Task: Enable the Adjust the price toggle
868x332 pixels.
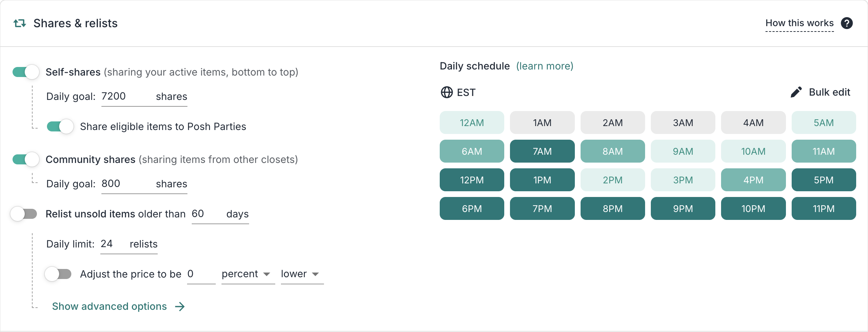Action: 58,274
